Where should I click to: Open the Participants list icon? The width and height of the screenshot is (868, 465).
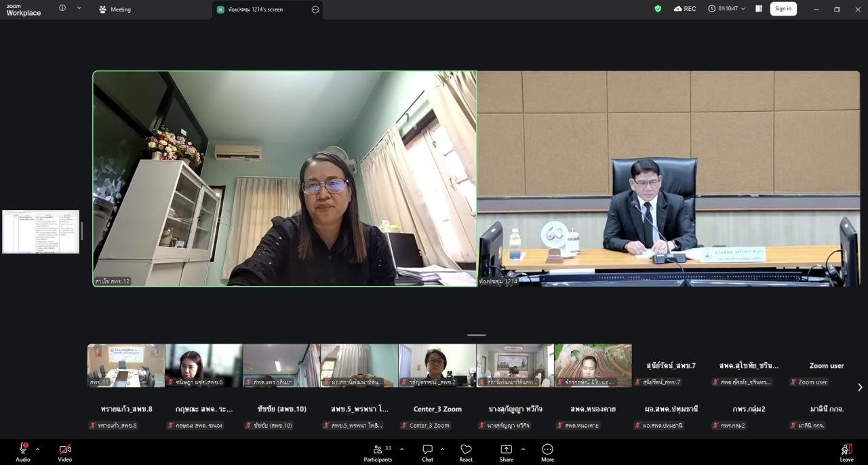(x=378, y=449)
